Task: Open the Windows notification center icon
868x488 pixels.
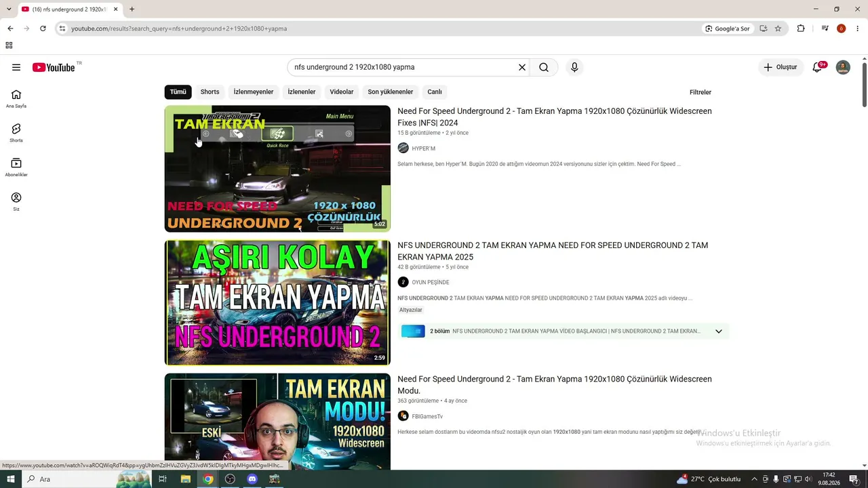Action: click(x=854, y=479)
